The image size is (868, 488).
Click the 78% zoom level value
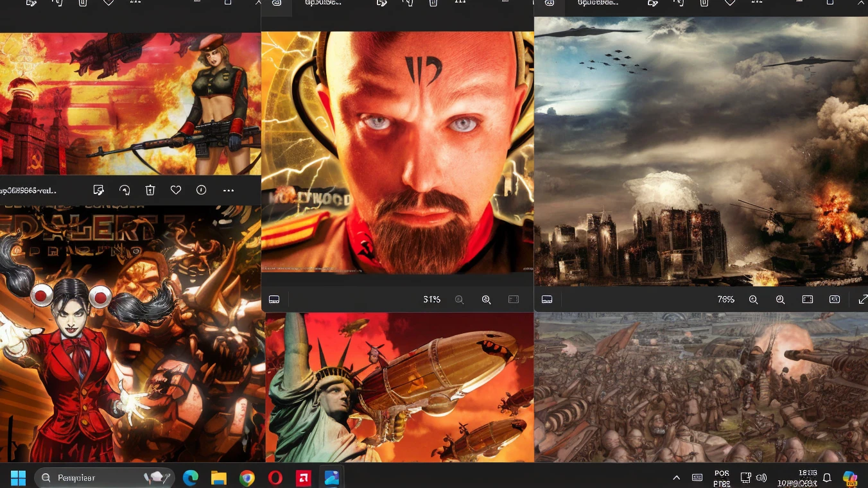click(725, 299)
